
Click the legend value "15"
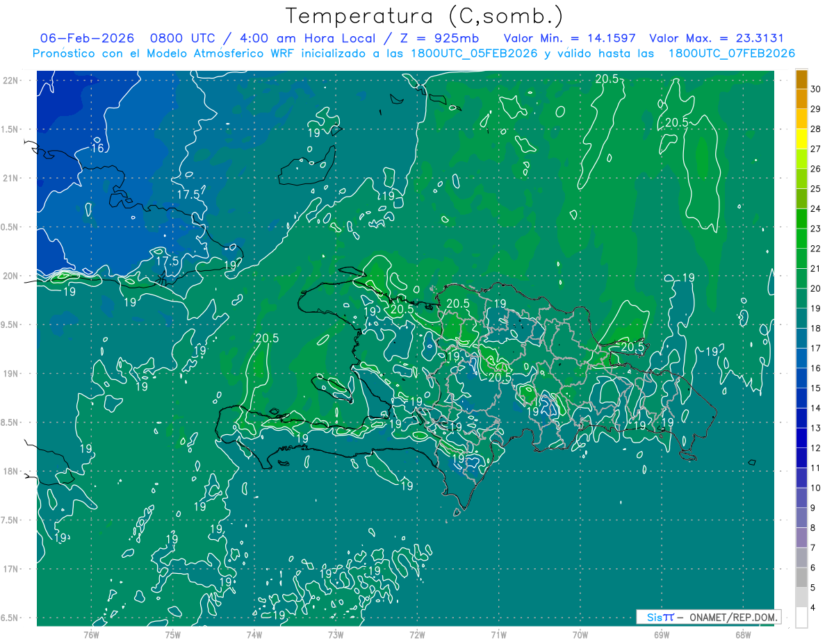pyautogui.click(x=815, y=388)
